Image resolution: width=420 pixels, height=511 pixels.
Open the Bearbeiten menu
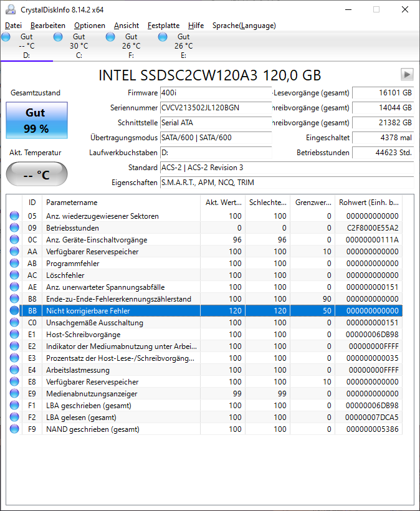(x=48, y=26)
